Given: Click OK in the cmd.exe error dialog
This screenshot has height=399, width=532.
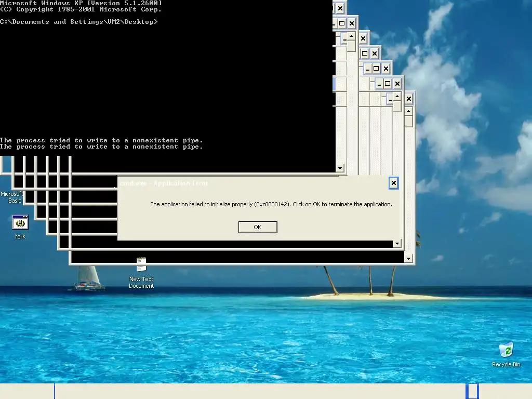Looking at the screenshot, I should pyautogui.click(x=258, y=227).
